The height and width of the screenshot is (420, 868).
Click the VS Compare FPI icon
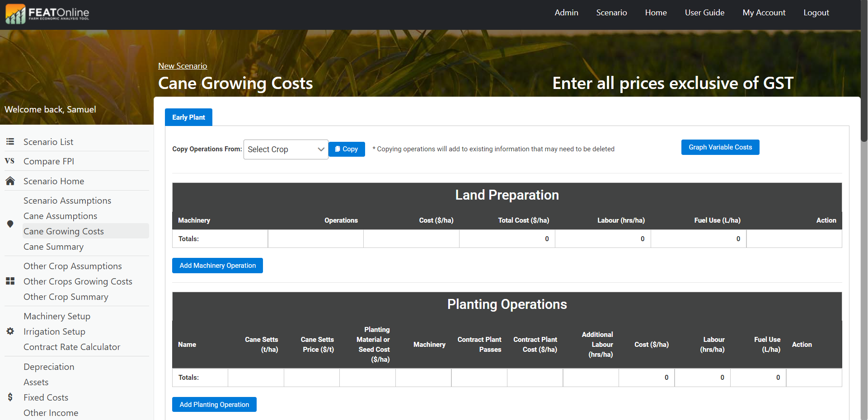[9, 161]
